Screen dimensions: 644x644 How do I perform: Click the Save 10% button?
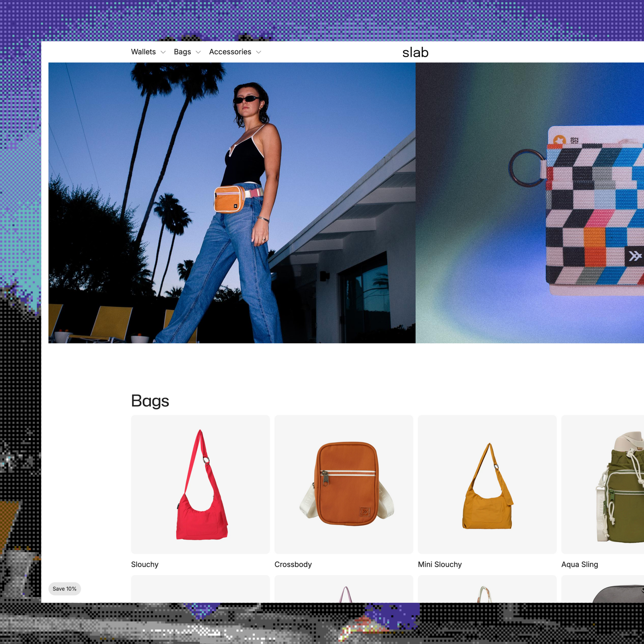click(x=64, y=588)
